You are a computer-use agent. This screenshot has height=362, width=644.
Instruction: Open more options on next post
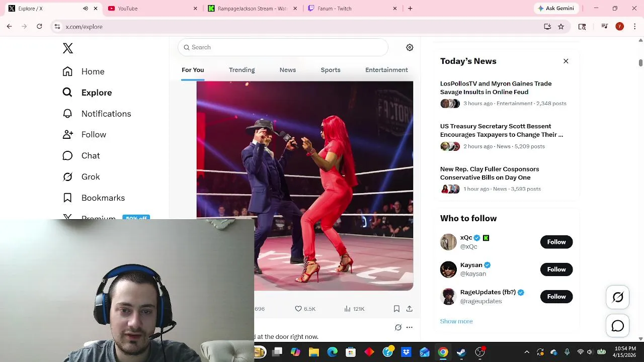410,327
